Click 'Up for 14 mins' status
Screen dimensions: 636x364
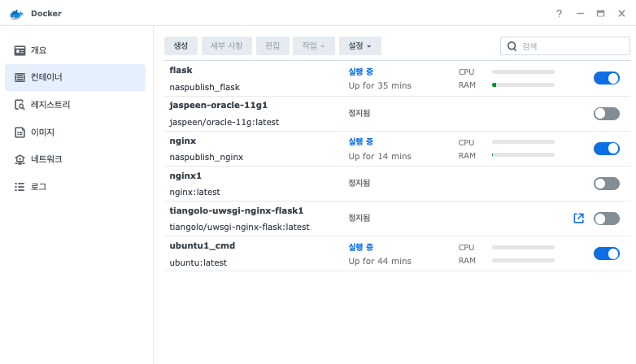380,157
